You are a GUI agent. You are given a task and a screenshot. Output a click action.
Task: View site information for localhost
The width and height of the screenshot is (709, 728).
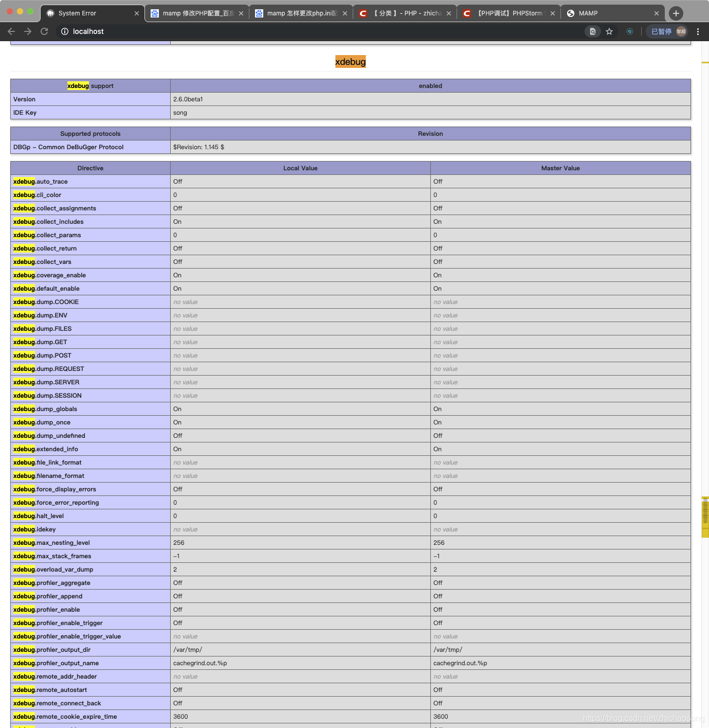(65, 31)
